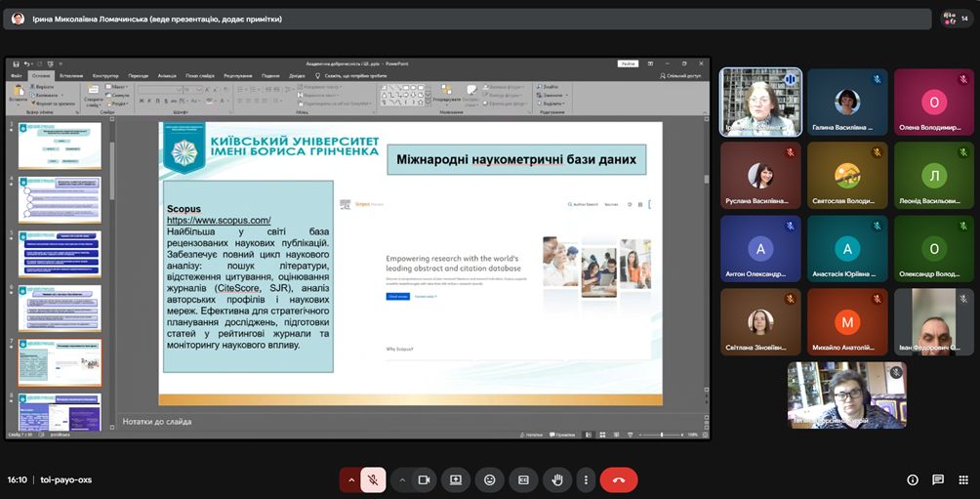This screenshot has height=499, width=980.
Task: Open meeting details info icon
Action: coord(913,479)
